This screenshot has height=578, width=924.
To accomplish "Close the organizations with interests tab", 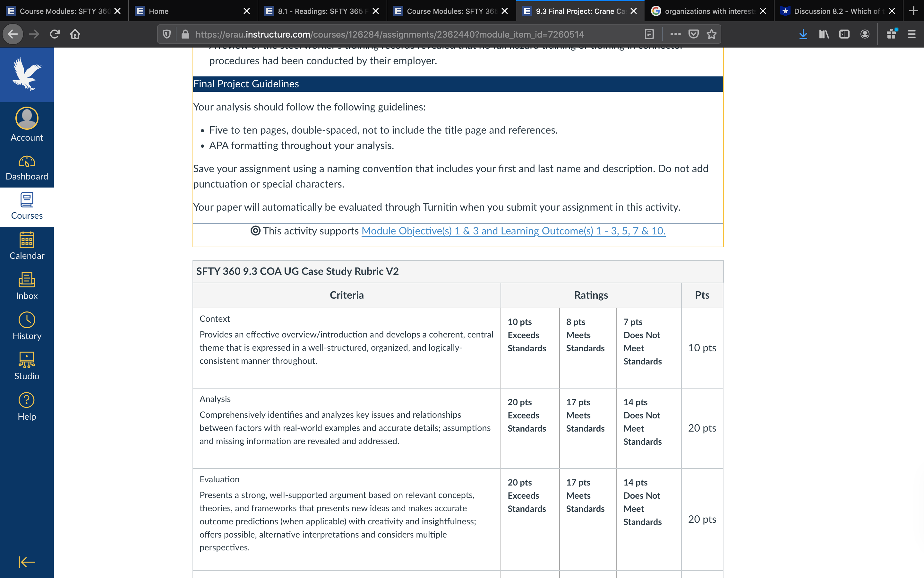I will click(763, 11).
